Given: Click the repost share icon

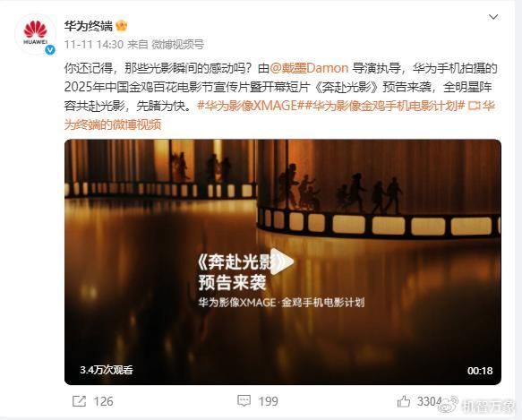Looking at the screenshot, I should pos(79,401).
